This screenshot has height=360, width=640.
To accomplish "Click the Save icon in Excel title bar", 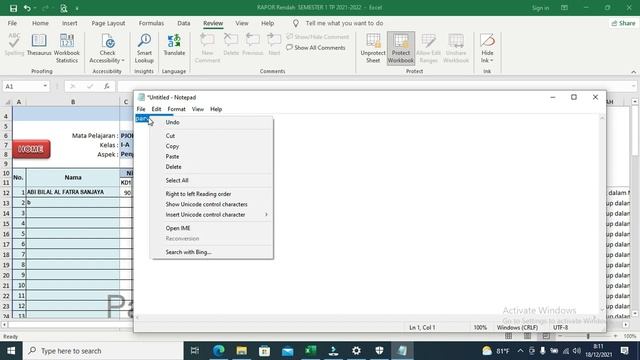I will point(13,8).
